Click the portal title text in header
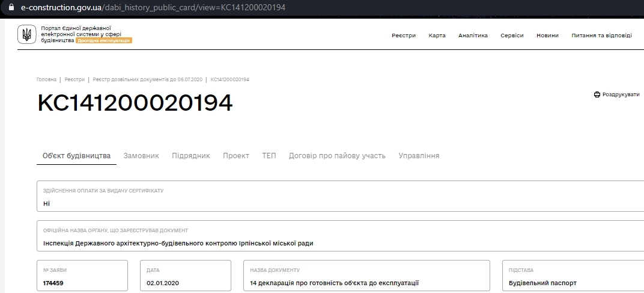 [x=81, y=34]
